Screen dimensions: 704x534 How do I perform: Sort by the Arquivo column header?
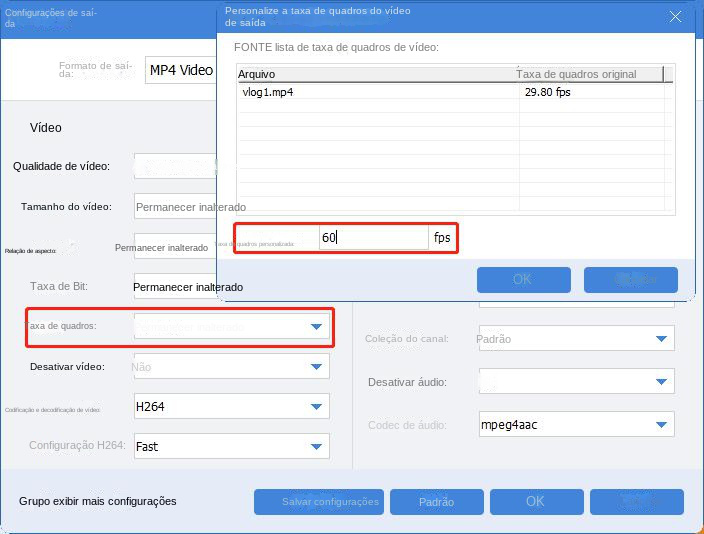click(x=377, y=74)
